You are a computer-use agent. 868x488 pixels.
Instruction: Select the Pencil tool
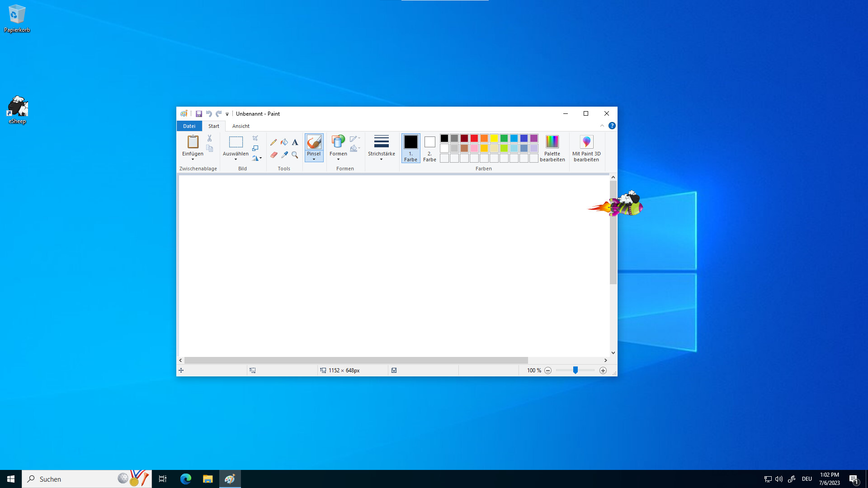[274, 142]
